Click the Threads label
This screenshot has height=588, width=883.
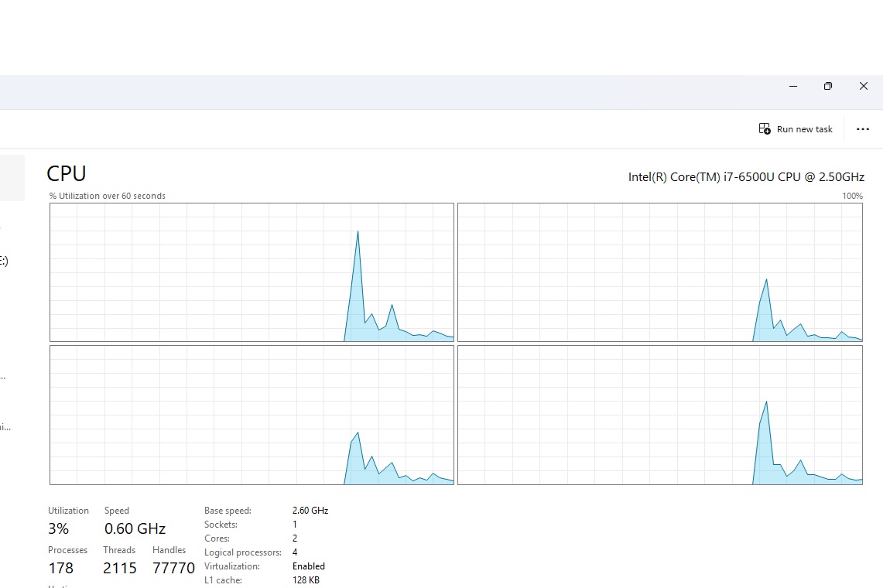coord(119,549)
